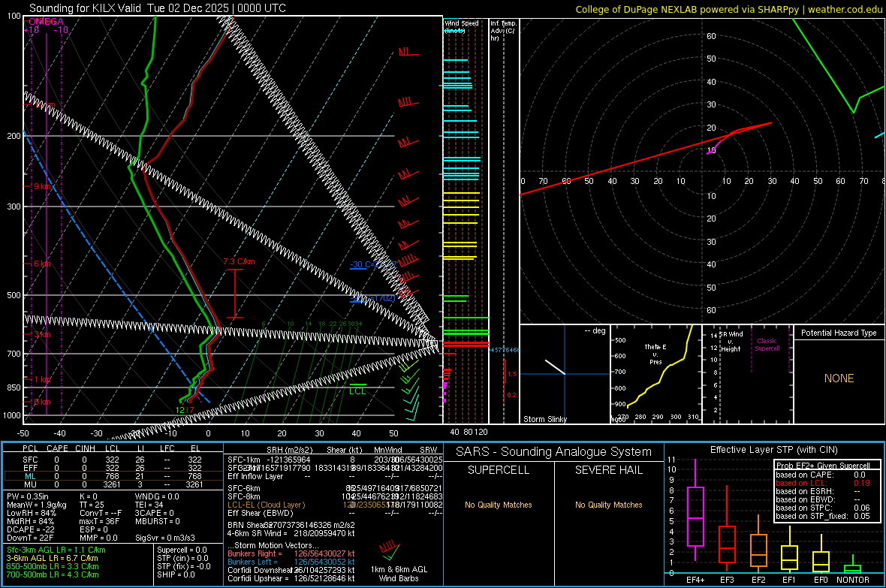Viewport: 886px width, 588px height.
Task: Click the 1km & 6km AGL Wind Barbs caption
Action: 399,574
